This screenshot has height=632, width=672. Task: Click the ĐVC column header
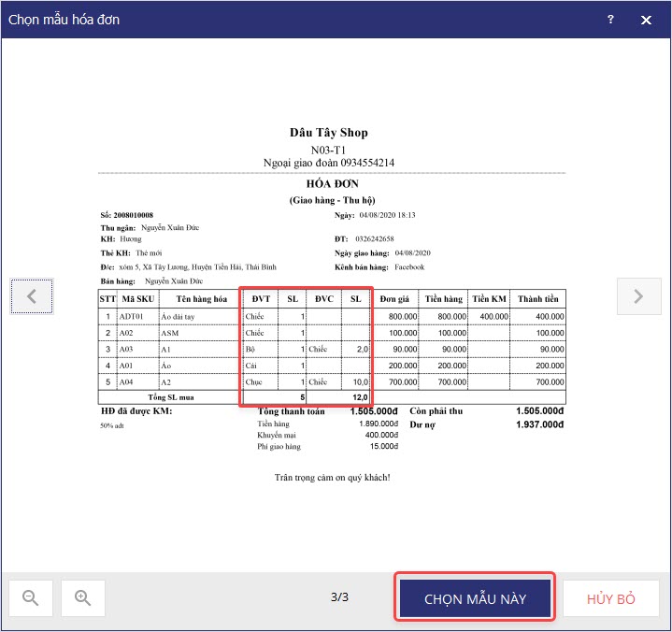pyautogui.click(x=324, y=299)
